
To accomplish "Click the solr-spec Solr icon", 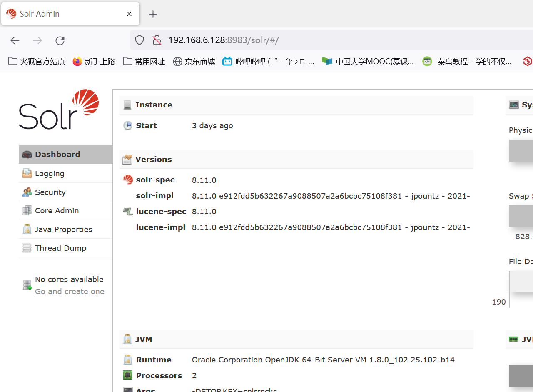I will [128, 180].
